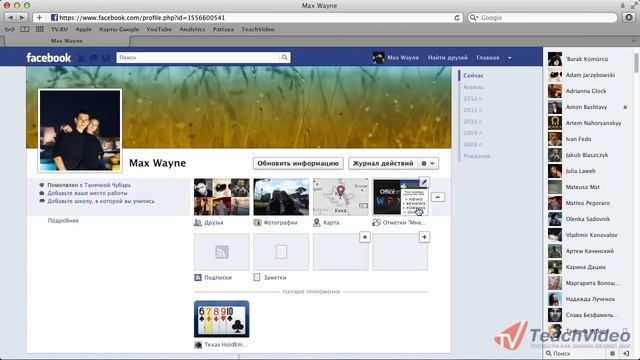Open chat with Anton Bashtavy
Screen dimensions: 640x360
coord(587,107)
